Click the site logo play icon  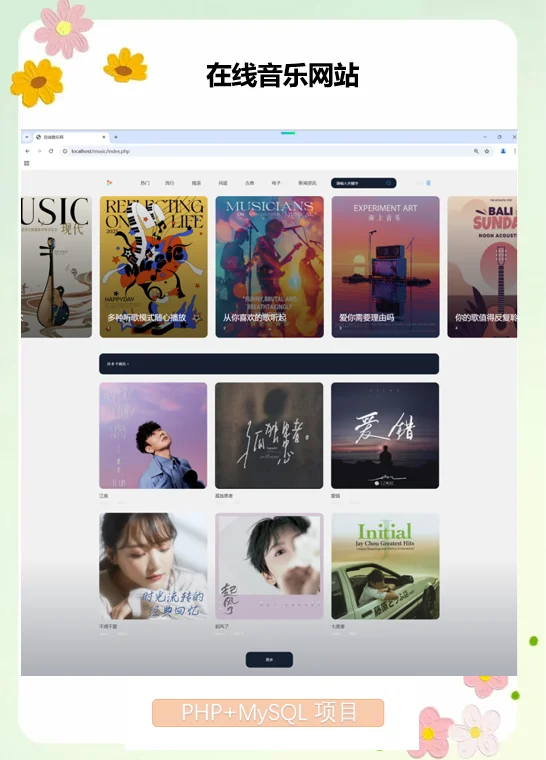[x=109, y=183]
